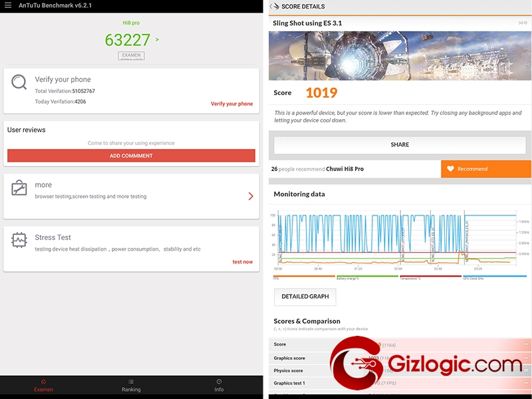Tap the heart icon on Recommend
The width and height of the screenshot is (532, 399).
[450, 169]
